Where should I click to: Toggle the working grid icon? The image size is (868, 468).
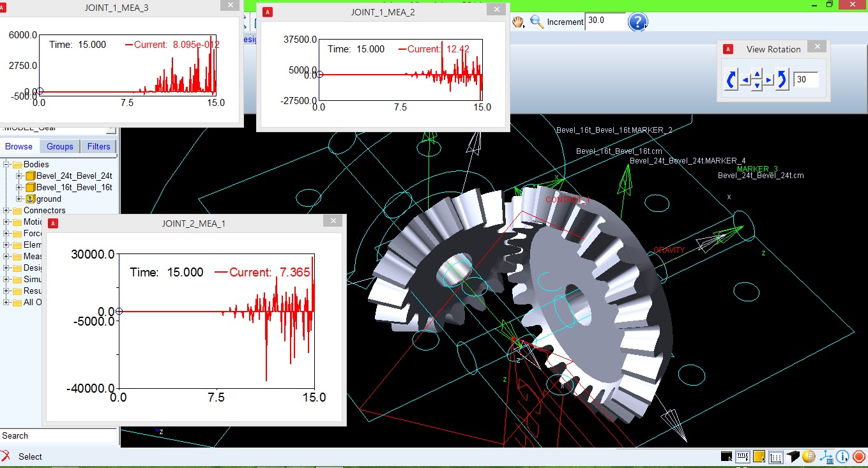pos(775,457)
